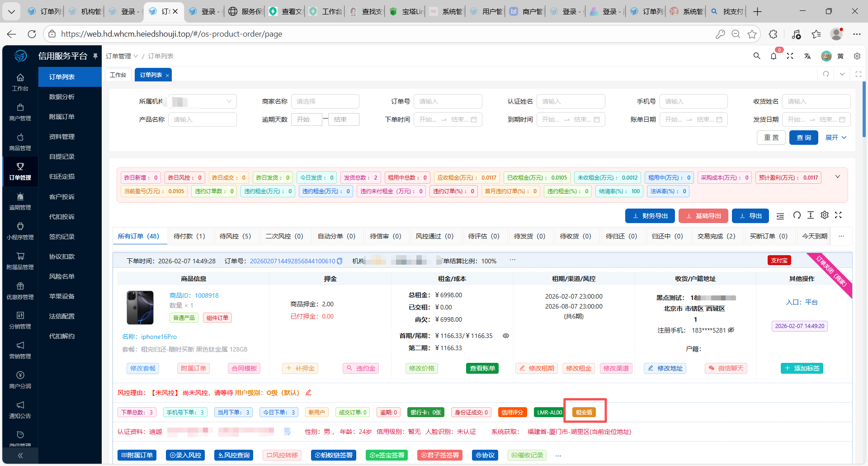Viewport: 868px width, 466px height.
Task: Pin the sidebar with pushpin icon
Action: pyautogui.click(x=95, y=56)
